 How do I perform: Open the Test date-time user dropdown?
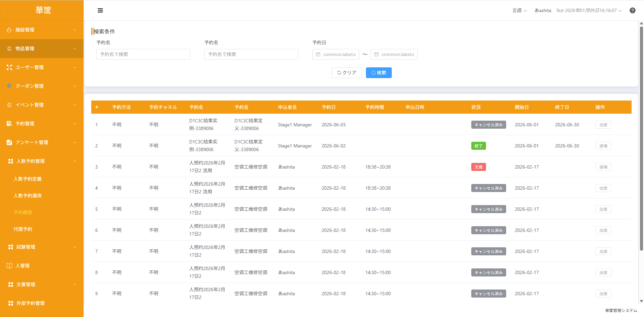click(589, 10)
